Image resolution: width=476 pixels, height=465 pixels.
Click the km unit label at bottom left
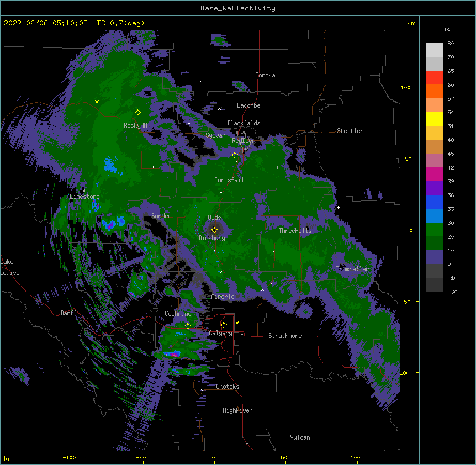tap(8, 458)
